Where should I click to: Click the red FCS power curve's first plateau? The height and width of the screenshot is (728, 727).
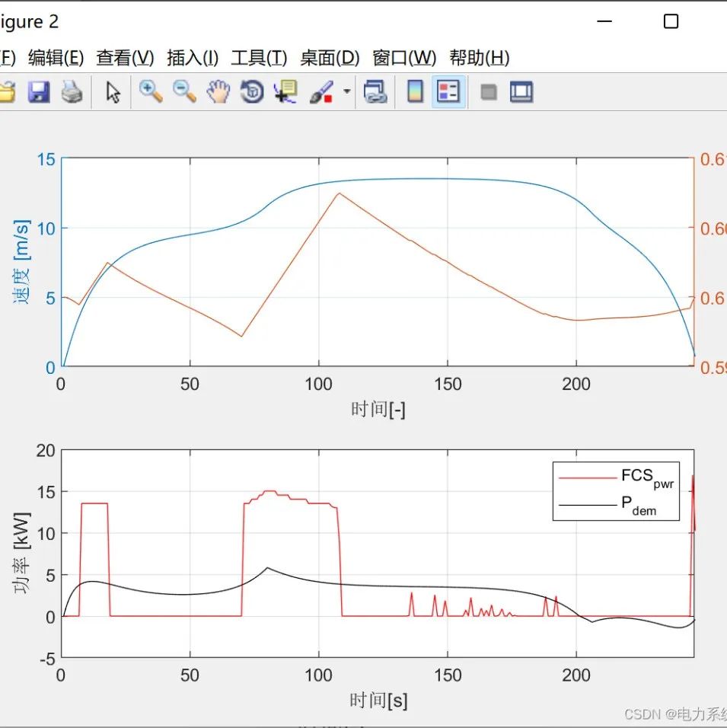(x=94, y=503)
